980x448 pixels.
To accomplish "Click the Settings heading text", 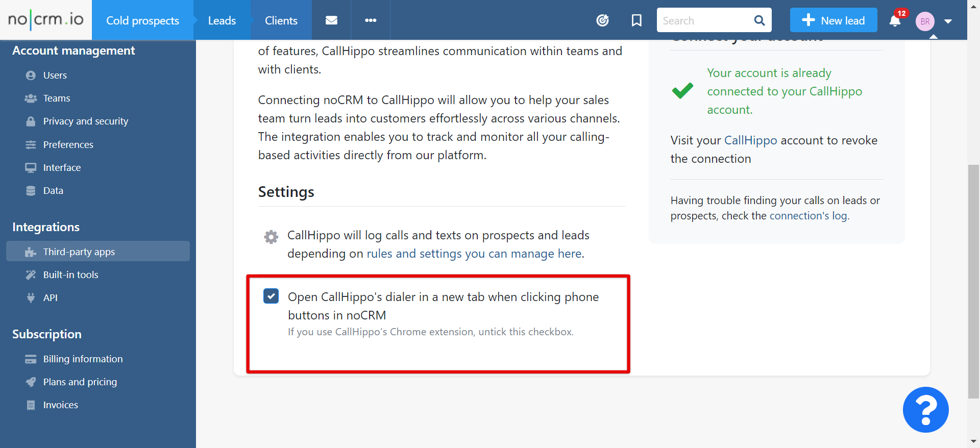I will (286, 192).
